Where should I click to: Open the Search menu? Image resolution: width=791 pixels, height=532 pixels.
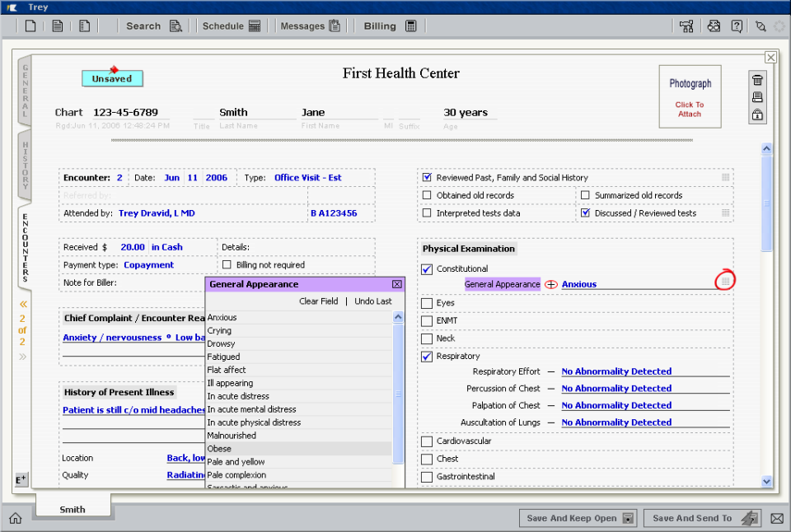pyautogui.click(x=143, y=26)
